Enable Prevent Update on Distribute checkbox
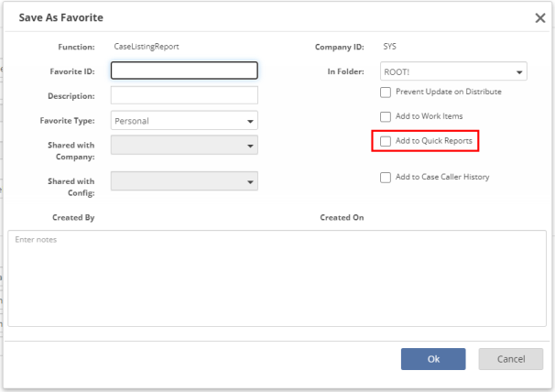The height and width of the screenshot is (392, 555). point(386,93)
